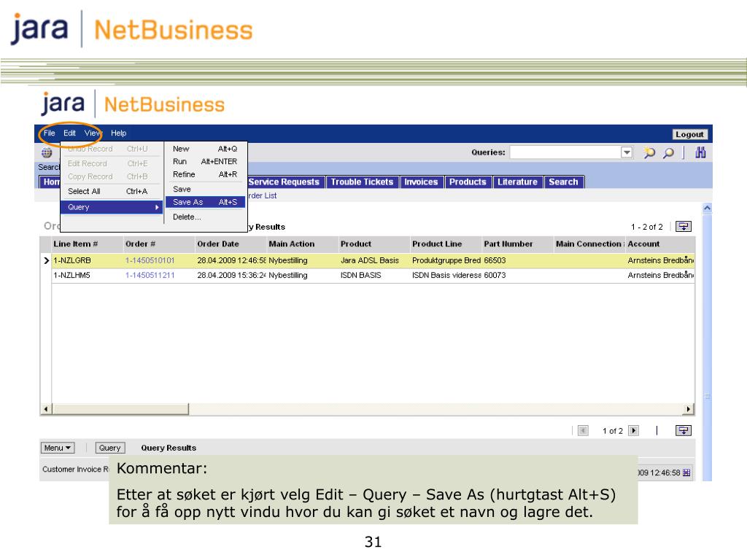Screen dimensions: 747x560
Task: Switch to the Products tab
Action: [468, 182]
